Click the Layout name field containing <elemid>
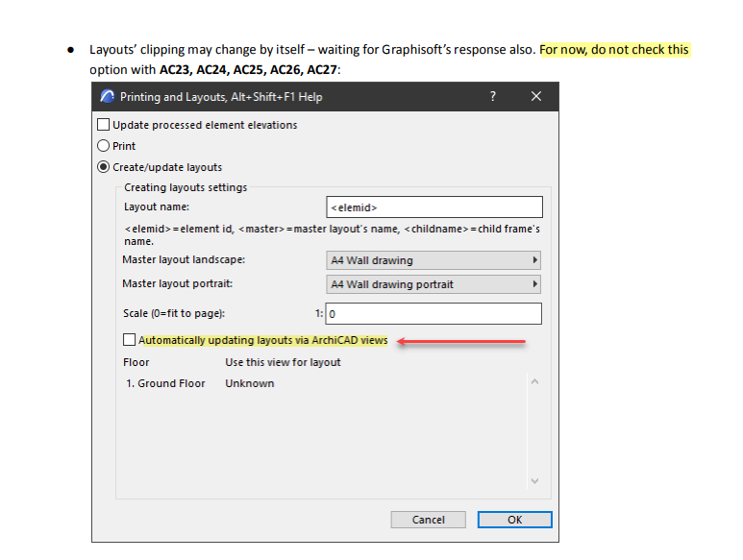This screenshot has width=743, height=560. [x=433, y=207]
